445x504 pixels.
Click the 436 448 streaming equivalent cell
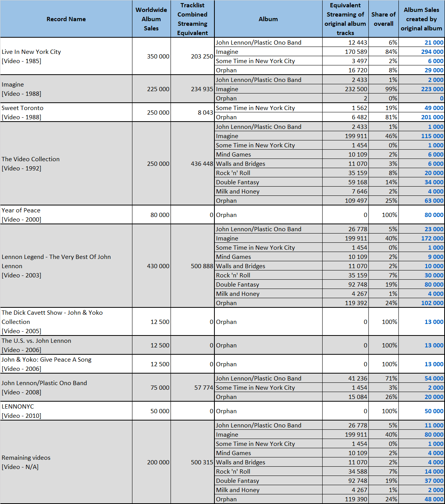(192, 164)
